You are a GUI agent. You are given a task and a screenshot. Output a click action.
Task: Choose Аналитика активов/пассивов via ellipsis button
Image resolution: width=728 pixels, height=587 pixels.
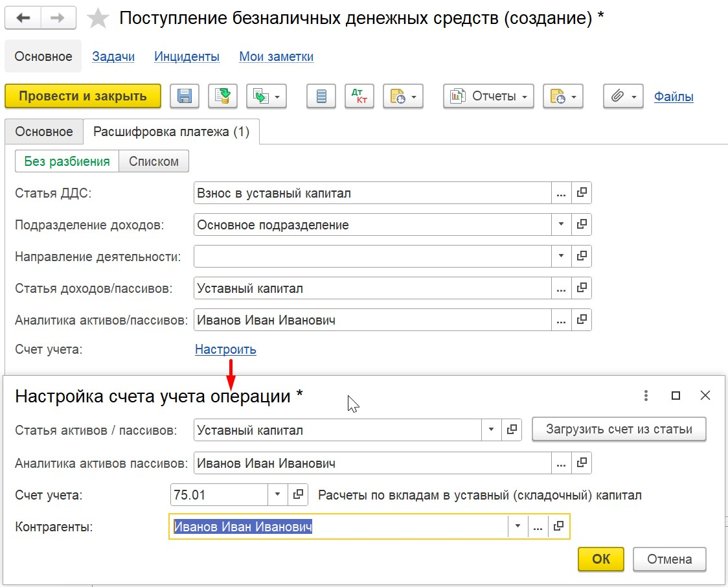coord(562,320)
